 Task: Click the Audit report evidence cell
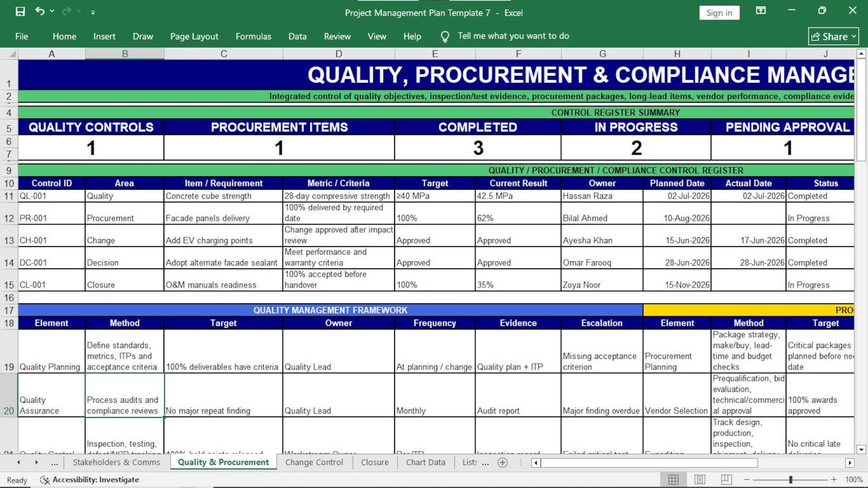click(518, 395)
